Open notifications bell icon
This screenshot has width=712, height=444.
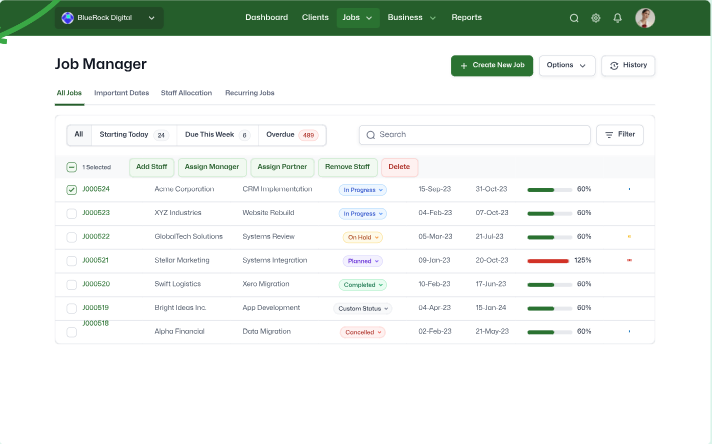(618, 18)
